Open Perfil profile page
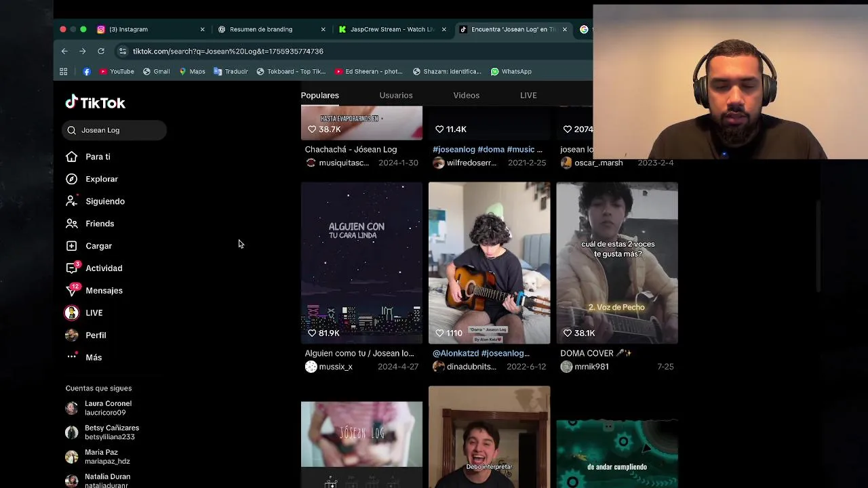The height and width of the screenshot is (488, 868). click(85, 335)
